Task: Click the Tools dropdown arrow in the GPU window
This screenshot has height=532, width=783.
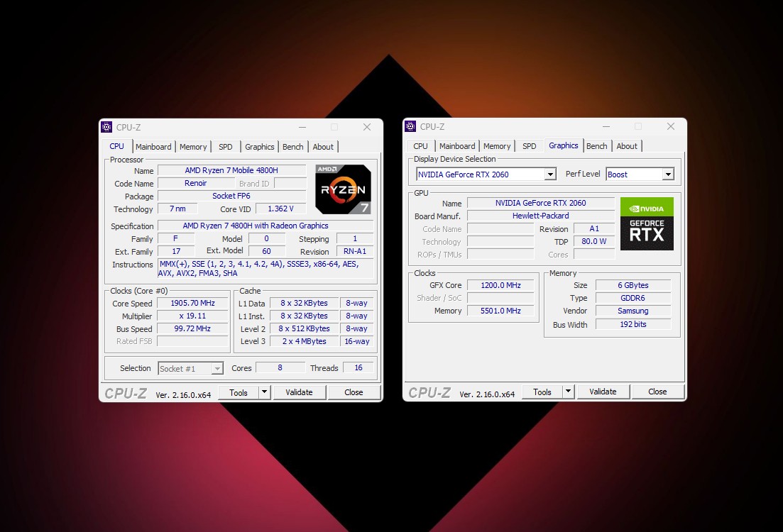Action: tap(568, 392)
